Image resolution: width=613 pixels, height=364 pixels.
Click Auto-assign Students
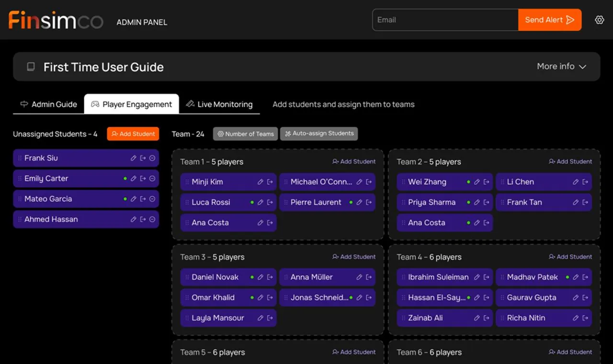319,133
